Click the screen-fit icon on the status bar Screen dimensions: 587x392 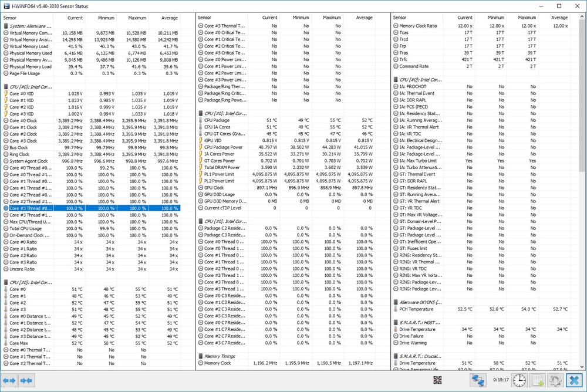click(x=437, y=380)
